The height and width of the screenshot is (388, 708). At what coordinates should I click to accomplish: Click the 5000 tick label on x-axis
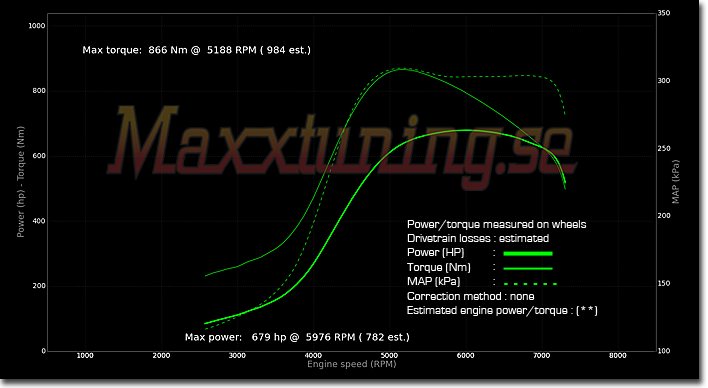tap(389, 355)
